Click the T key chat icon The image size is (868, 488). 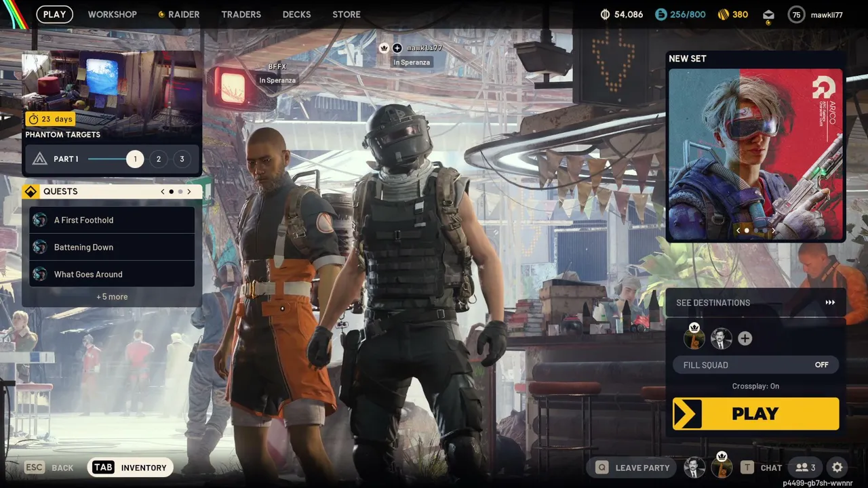[x=747, y=467]
